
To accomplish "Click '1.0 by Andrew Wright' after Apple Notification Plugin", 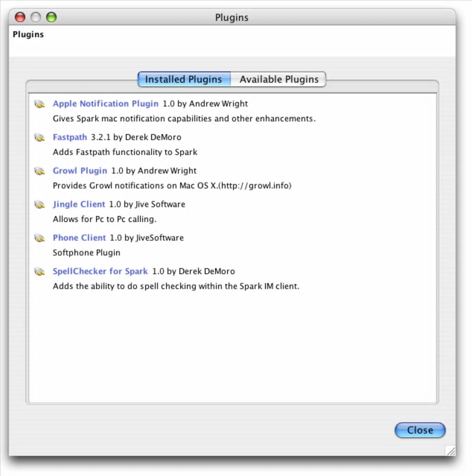I will pyautogui.click(x=205, y=104).
